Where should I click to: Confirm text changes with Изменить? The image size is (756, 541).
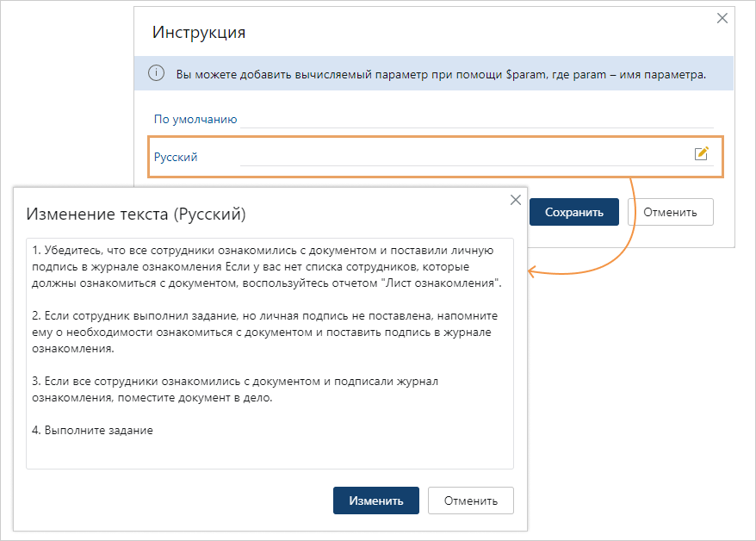tap(375, 500)
